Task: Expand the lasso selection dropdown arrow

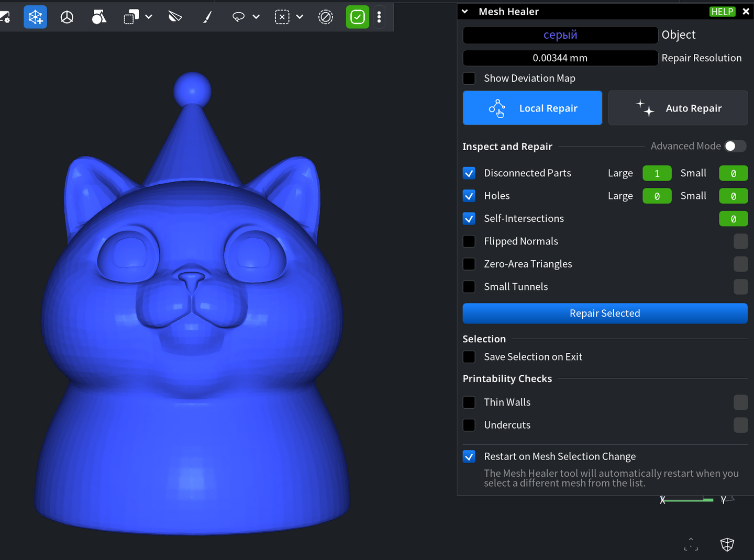Action: coord(256,17)
